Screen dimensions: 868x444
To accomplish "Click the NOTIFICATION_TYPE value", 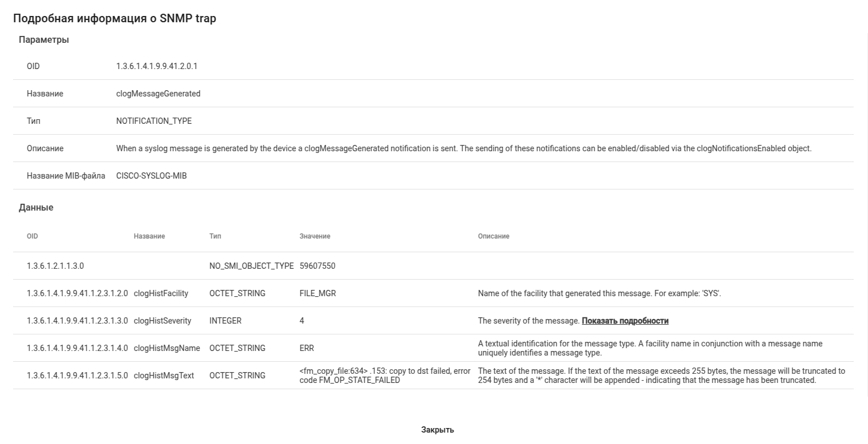I will (154, 121).
